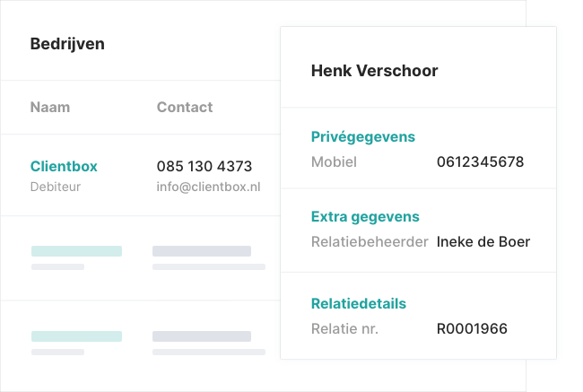Sort by the Contact column header
The image size is (583, 392).
tap(185, 107)
